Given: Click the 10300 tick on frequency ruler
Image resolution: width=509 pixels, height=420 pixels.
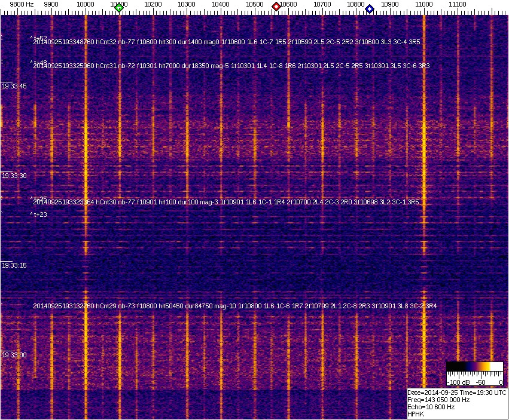Looking at the screenshot, I should pyautogui.click(x=188, y=4).
